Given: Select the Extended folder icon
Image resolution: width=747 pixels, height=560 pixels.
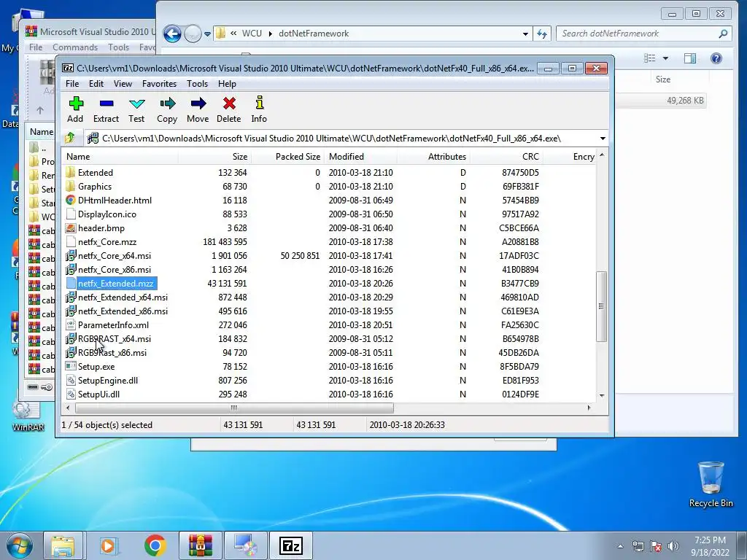Looking at the screenshot, I should [71, 172].
